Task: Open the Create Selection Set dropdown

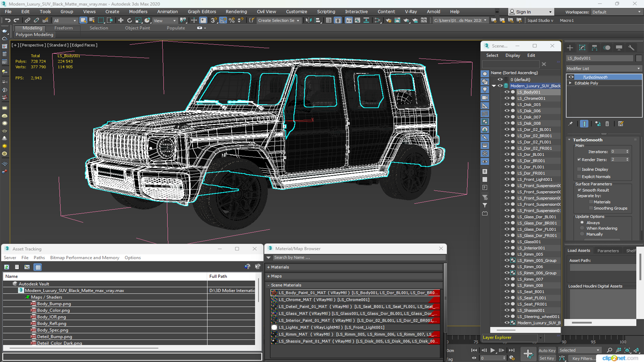Action: [278, 20]
